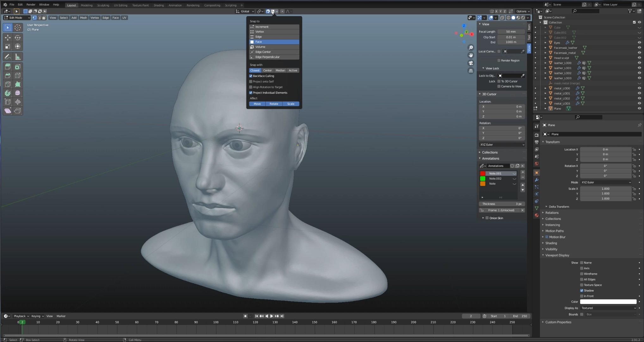
Task: Open the XYZ Euler rotation mode dropdown
Action: 605,182
